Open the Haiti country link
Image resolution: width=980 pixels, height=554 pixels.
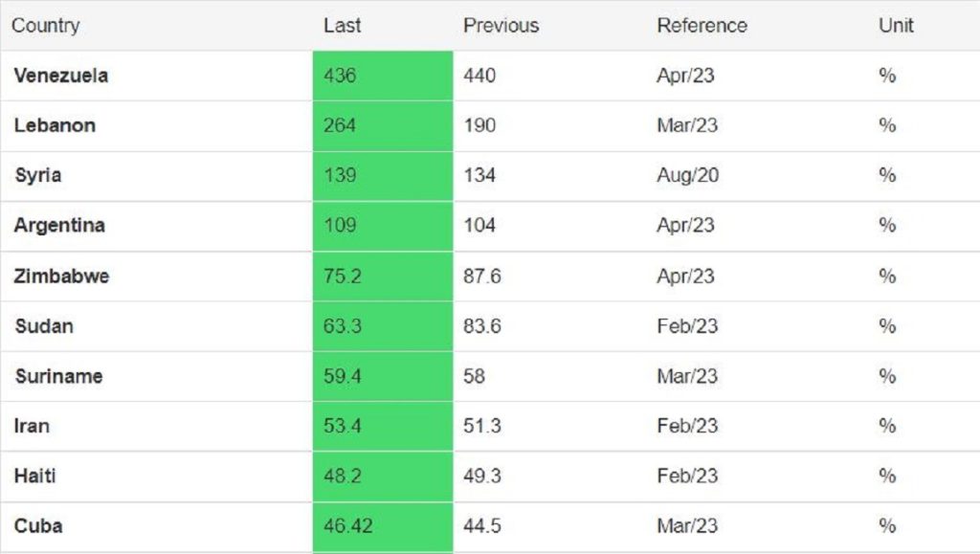tap(35, 476)
